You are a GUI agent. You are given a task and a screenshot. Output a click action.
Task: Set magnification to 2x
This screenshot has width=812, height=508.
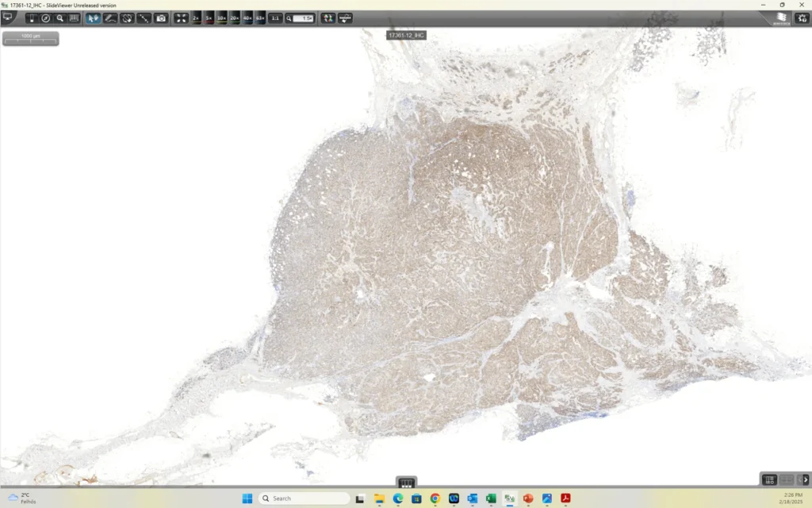[196, 18]
